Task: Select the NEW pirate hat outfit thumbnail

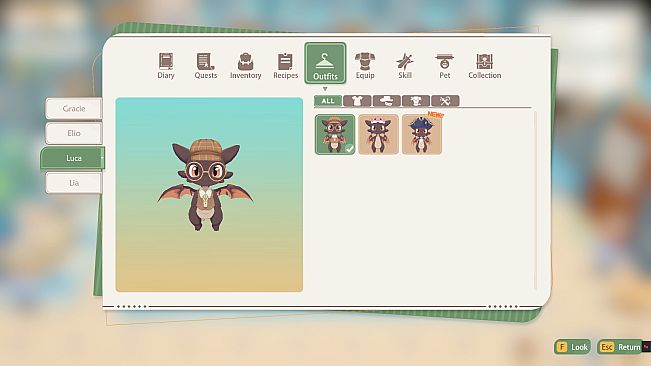Action: (x=422, y=134)
